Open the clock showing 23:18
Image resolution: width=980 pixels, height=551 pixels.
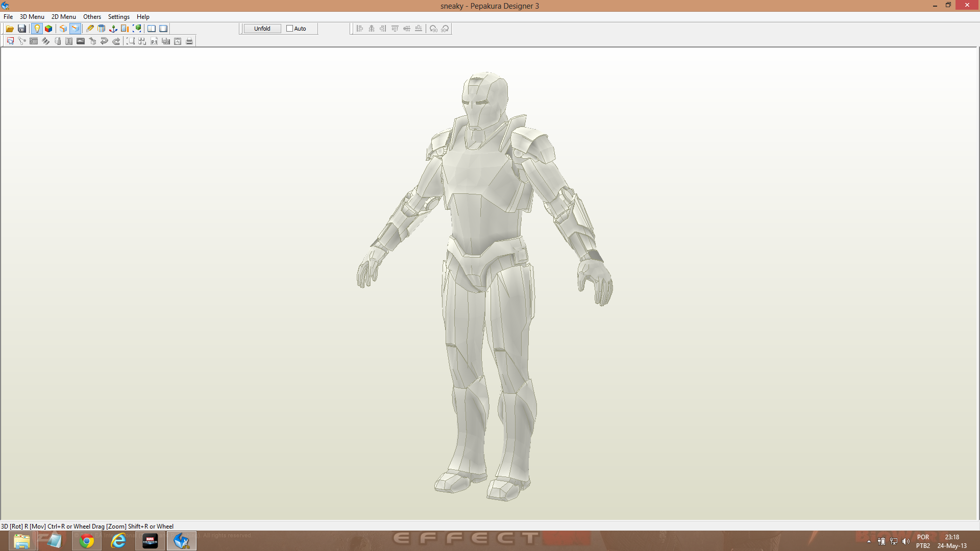pos(952,541)
